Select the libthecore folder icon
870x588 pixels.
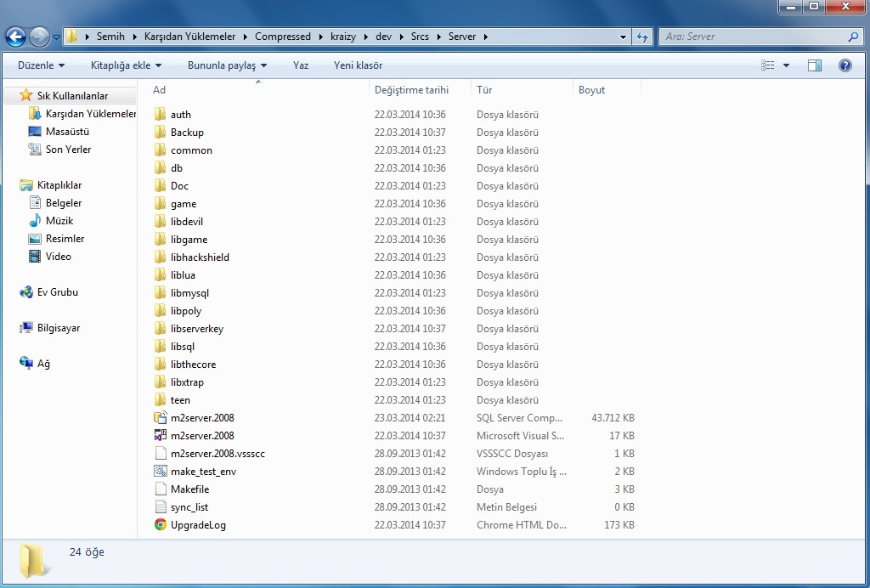pos(161,364)
